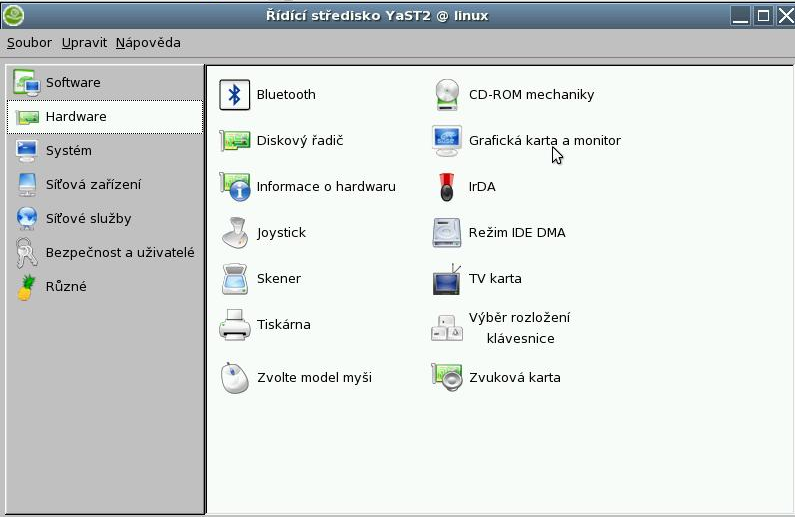Click the Režim IDE DMA label
Viewport: 795px width, 517px height.
[x=517, y=233]
